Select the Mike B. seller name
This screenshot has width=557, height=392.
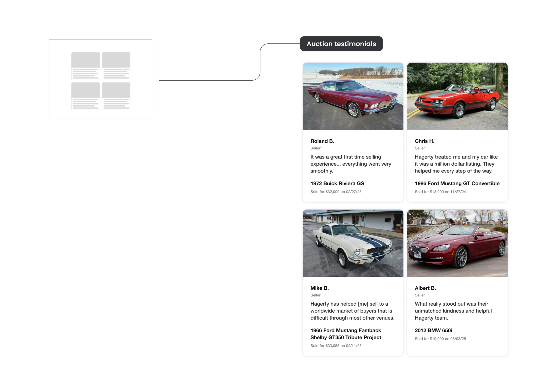coord(319,288)
